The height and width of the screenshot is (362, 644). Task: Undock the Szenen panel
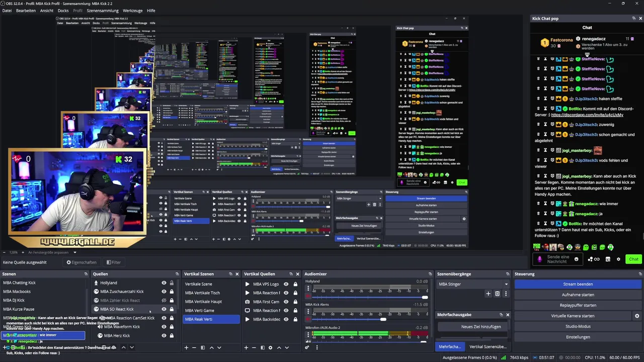pos(86,274)
